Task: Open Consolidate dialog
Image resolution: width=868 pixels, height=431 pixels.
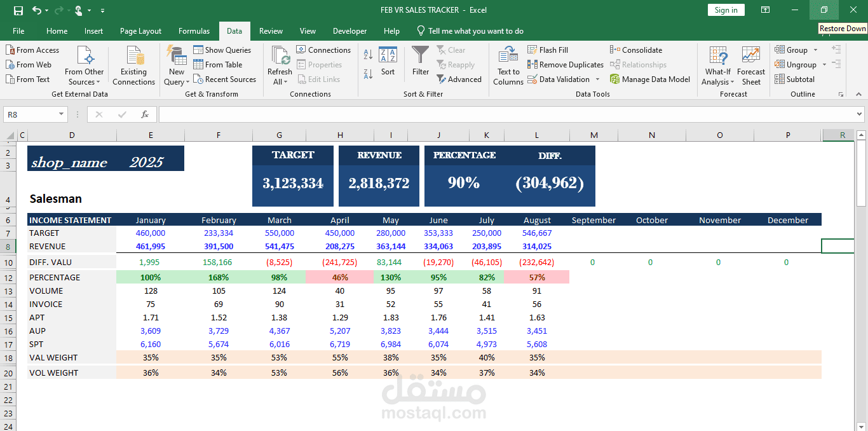Action: click(637, 50)
